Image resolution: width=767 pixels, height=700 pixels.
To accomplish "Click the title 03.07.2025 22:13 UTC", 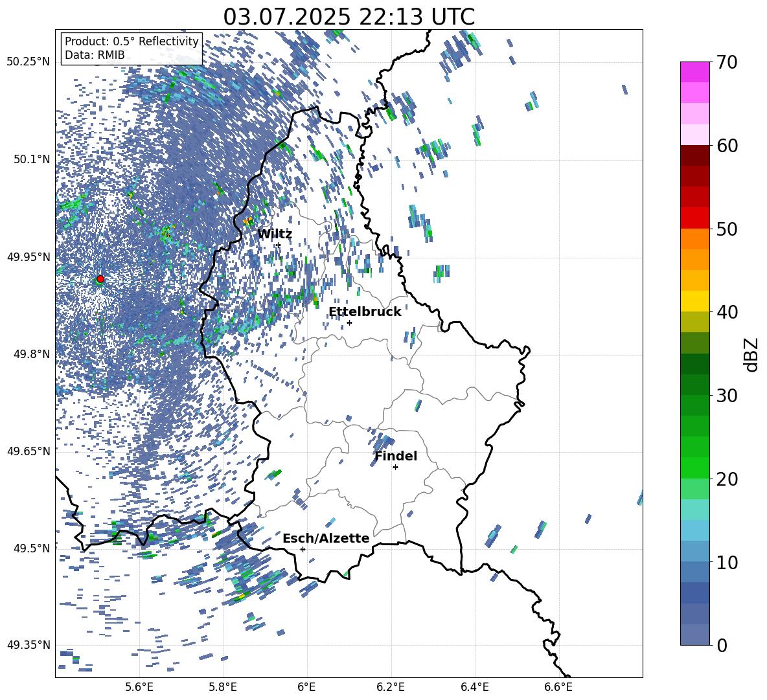I will pyautogui.click(x=349, y=17).
